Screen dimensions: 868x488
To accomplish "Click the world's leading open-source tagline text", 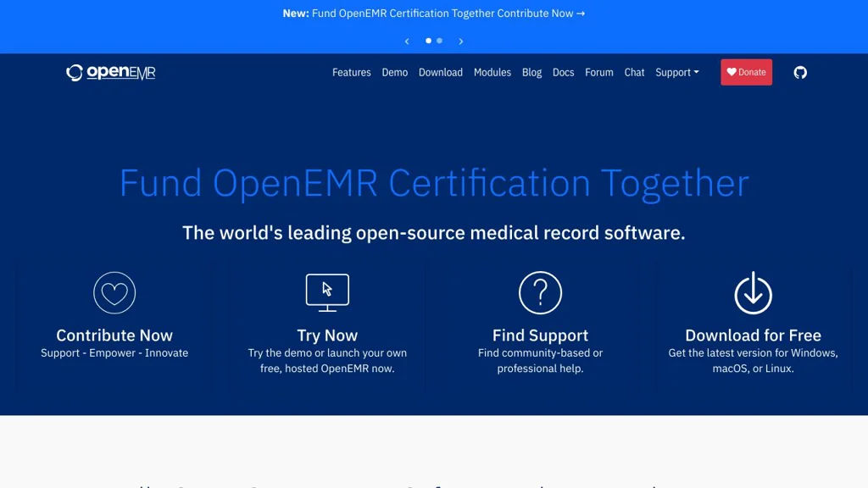I will pos(434,233).
